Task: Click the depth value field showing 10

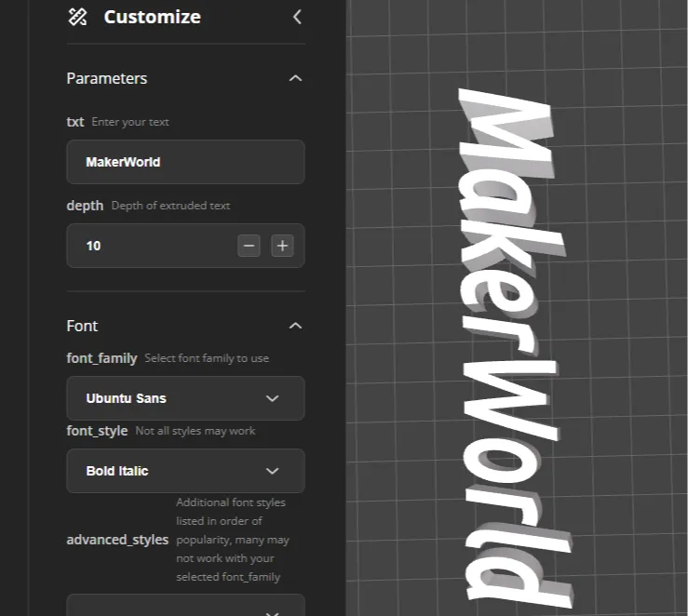Action: 149,246
